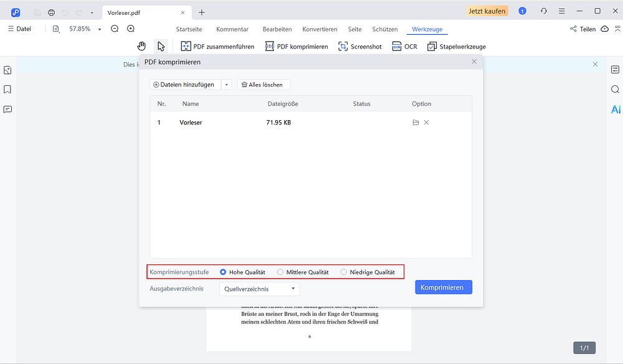Select the Werkzeuge tab

(427, 29)
